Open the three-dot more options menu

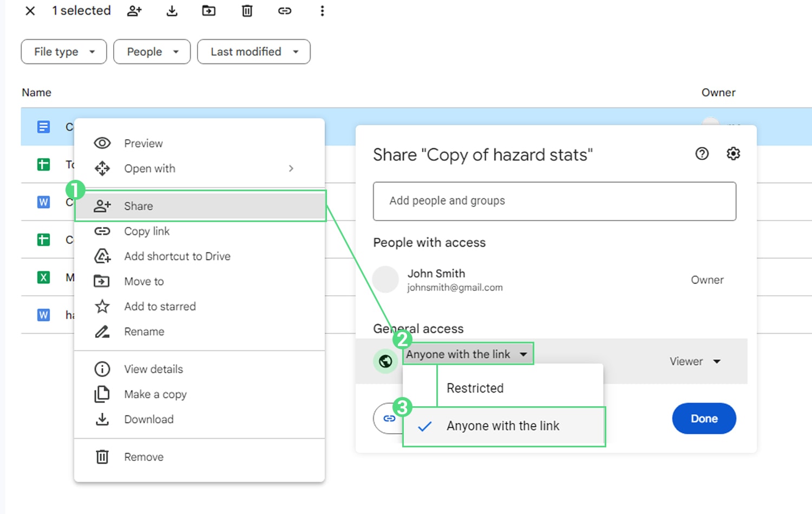pos(322,11)
